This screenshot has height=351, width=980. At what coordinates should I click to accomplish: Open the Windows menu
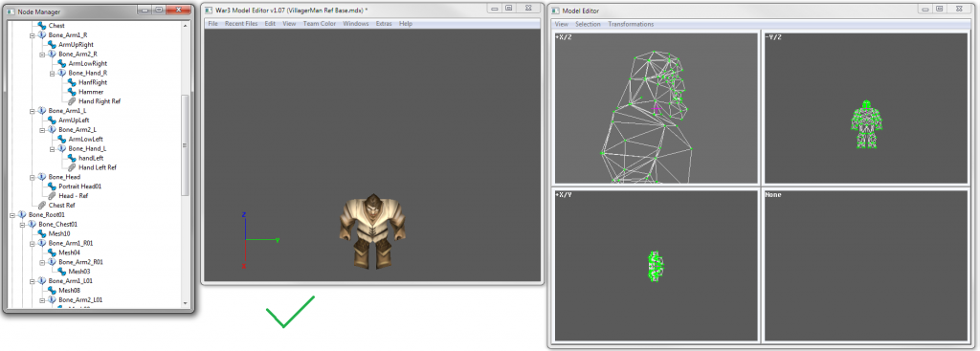pyautogui.click(x=356, y=24)
